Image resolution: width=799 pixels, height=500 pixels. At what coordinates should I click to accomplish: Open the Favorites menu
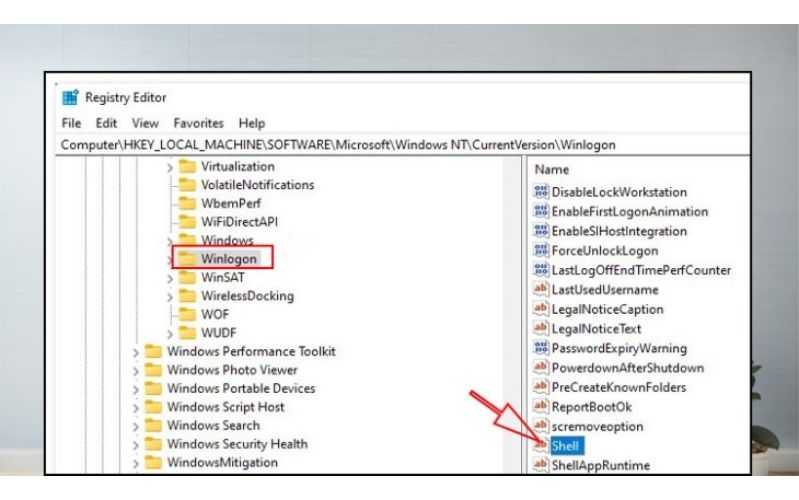199,123
